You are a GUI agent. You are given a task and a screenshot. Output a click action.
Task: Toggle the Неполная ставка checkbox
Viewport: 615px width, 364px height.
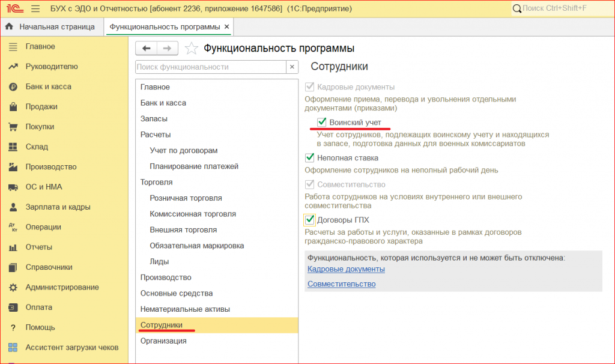click(x=309, y=157)
